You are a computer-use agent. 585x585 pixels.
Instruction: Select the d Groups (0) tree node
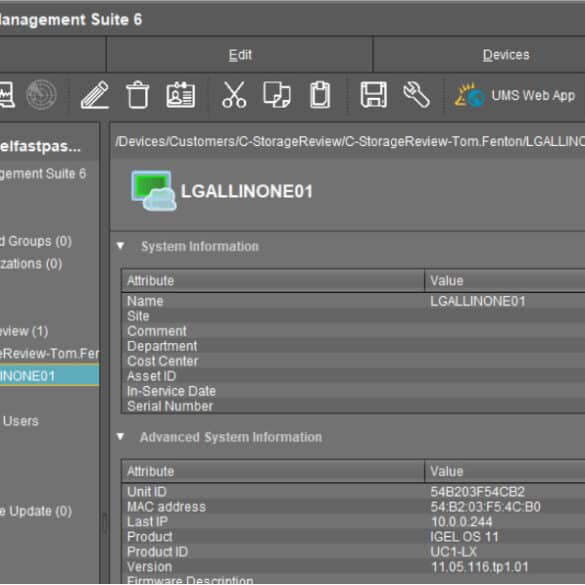point(36,241)
